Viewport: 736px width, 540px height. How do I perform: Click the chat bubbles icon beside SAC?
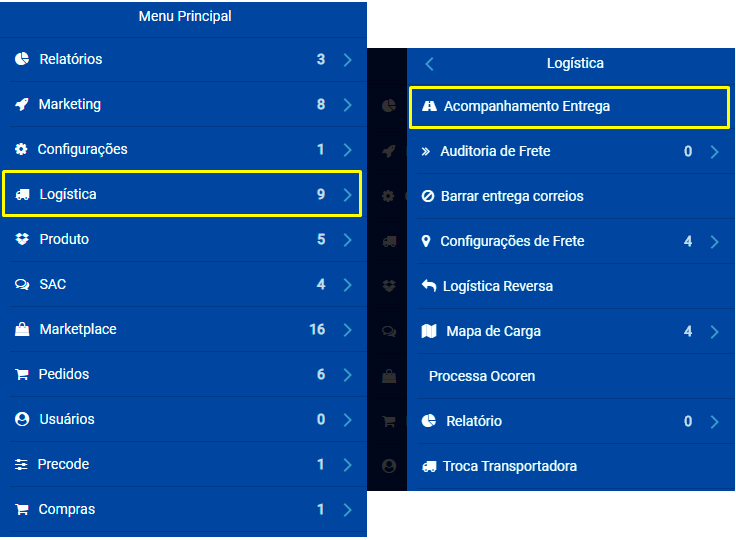(22, 284)
